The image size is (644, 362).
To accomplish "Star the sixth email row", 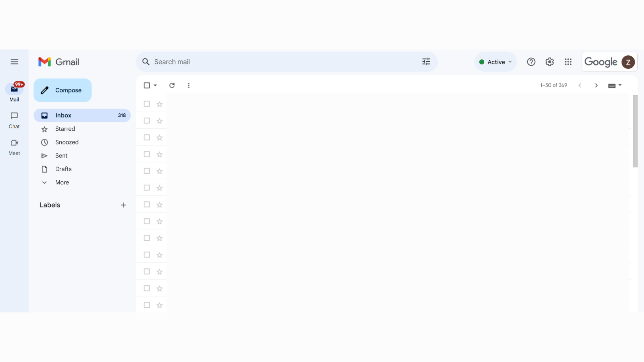I will [x=159, y=188].
